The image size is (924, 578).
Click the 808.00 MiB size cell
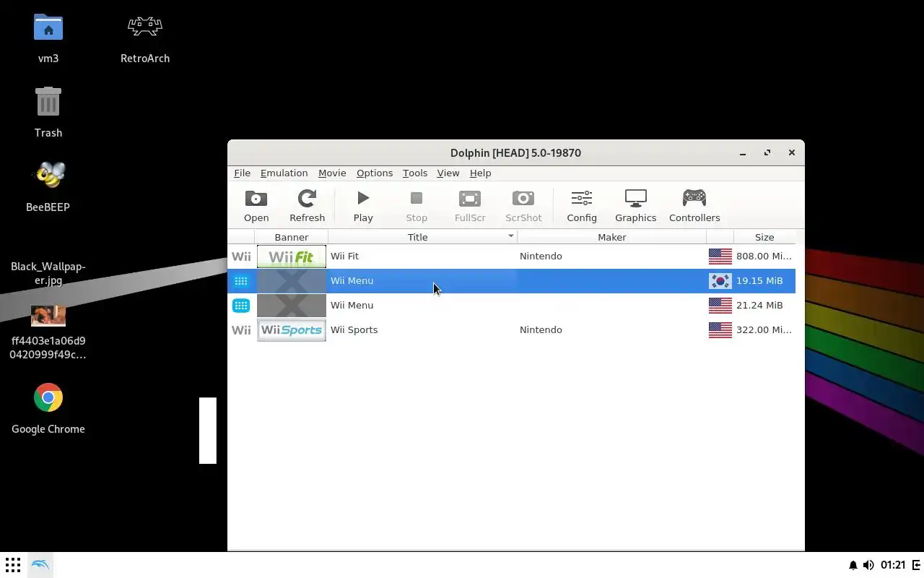point(764,256)
